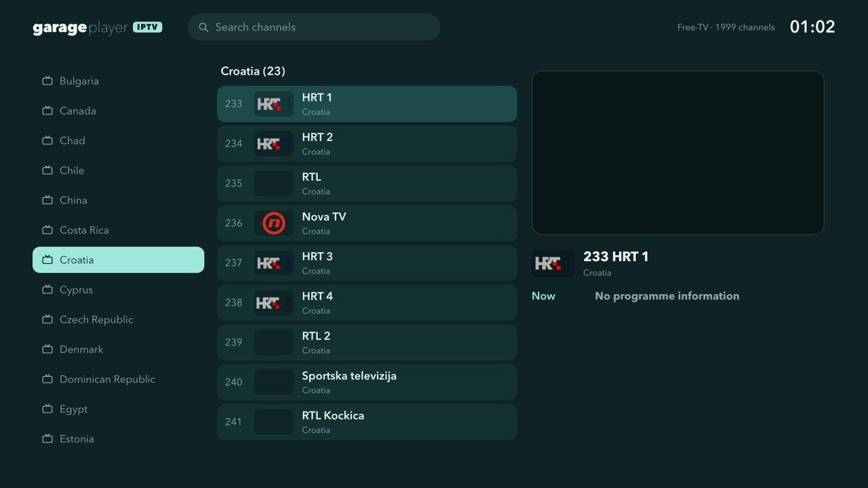This screenshot has height=488, width=868.
Task: Play channel 239 RTL 2
Action: [367, 342]
